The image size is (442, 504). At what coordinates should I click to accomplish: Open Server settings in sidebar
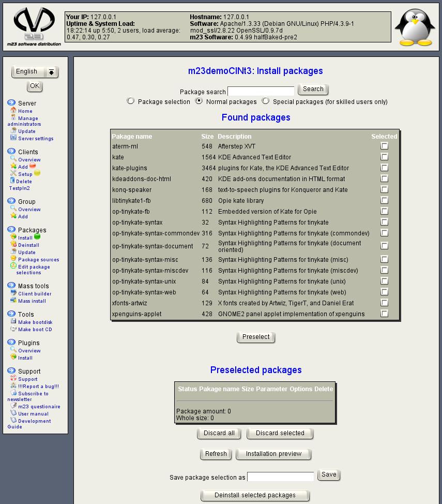coord(36,139)
